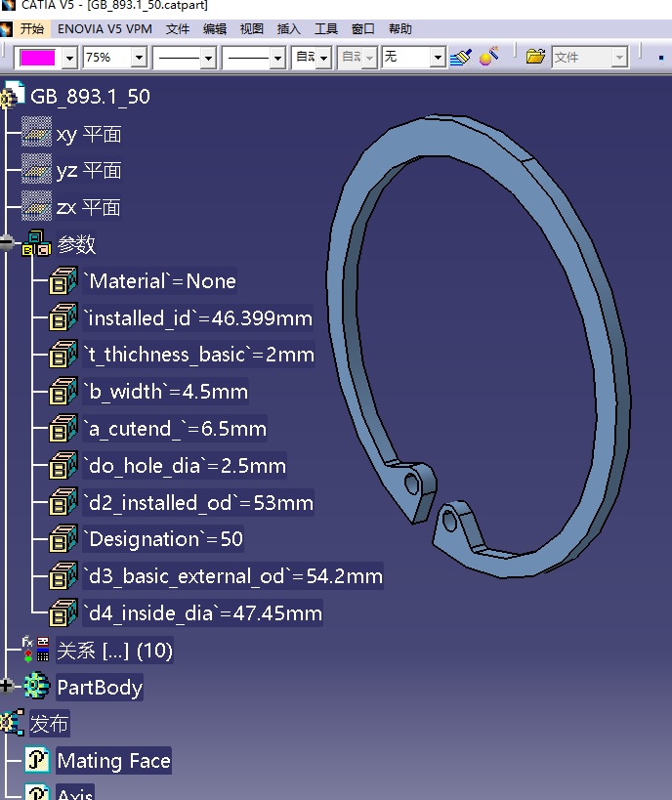Select the Mating Face publication
672x800 pixels.
coord(113,761)
